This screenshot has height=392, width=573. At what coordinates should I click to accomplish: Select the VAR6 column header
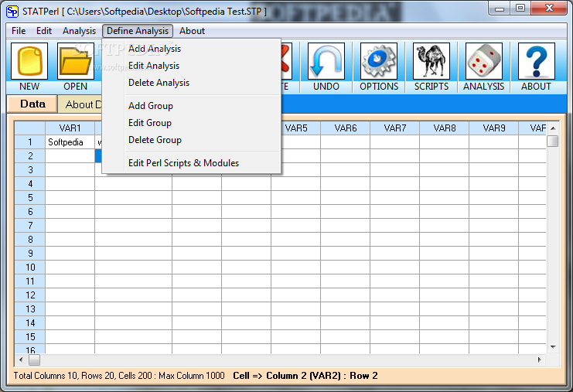(x=346, y=128)
